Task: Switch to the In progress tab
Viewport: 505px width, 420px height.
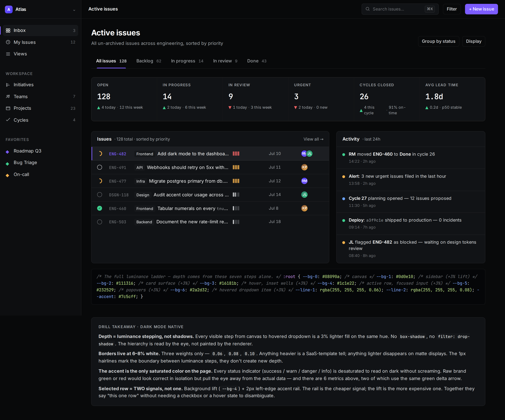Action: pos(187,61)
